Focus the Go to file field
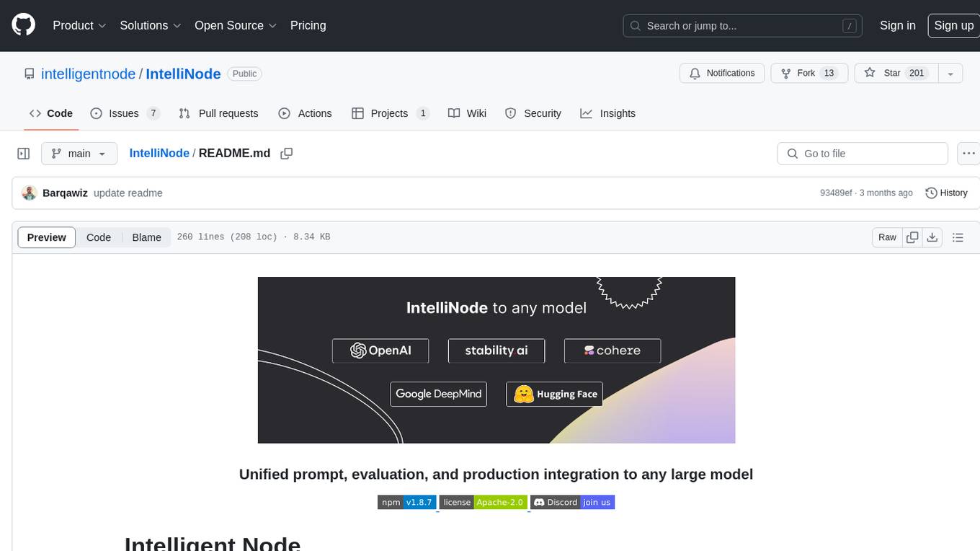 coord(863,154)
